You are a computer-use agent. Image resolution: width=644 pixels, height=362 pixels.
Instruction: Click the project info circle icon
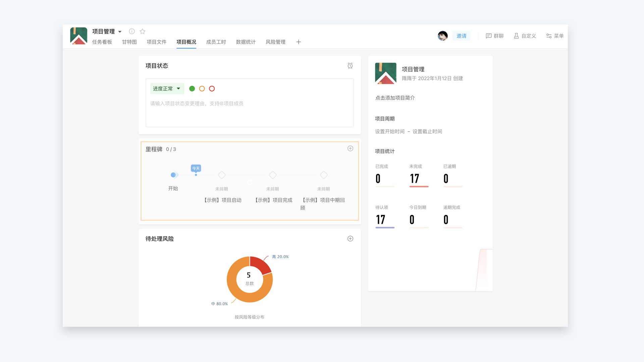coord(132,31)
